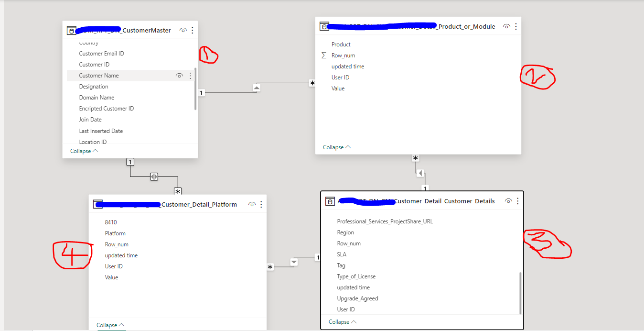The image size is (644, 331).
Task: Select the Product field
Action: tap(341, 44)
